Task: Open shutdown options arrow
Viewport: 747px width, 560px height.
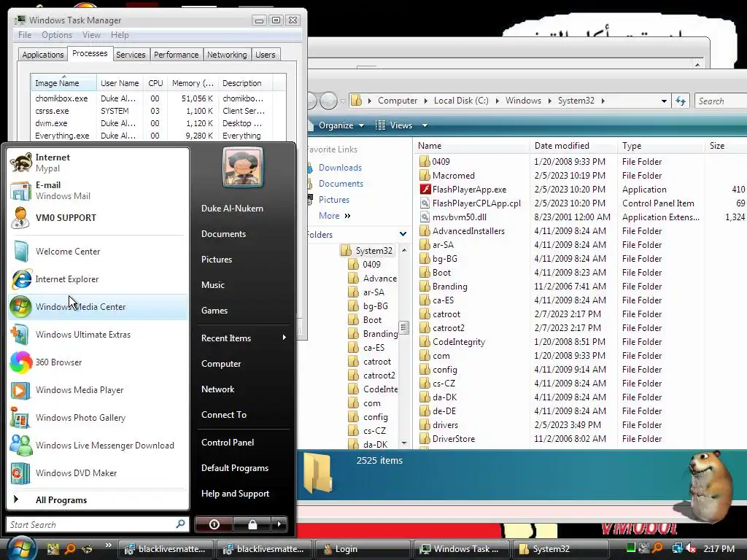Action: (x=279, y=524)
